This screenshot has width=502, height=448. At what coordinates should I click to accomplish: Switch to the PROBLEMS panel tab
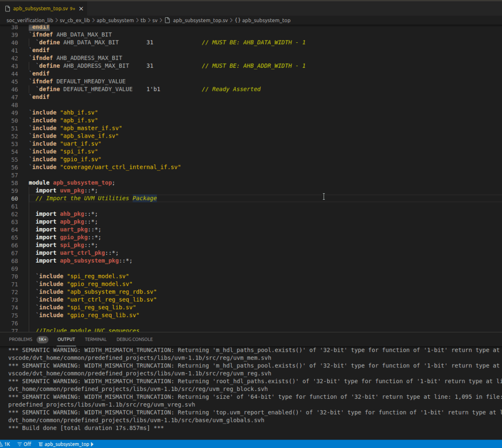[20, 339]
